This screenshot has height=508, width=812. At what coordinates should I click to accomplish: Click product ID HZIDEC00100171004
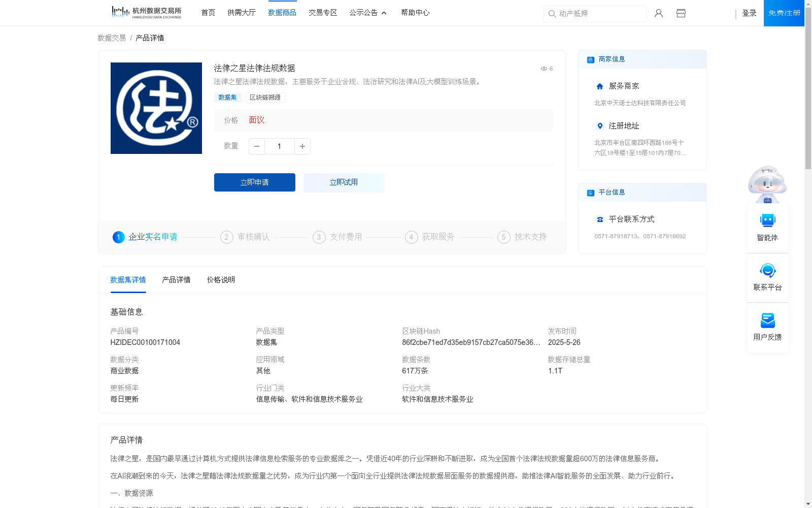click(145, 342)
